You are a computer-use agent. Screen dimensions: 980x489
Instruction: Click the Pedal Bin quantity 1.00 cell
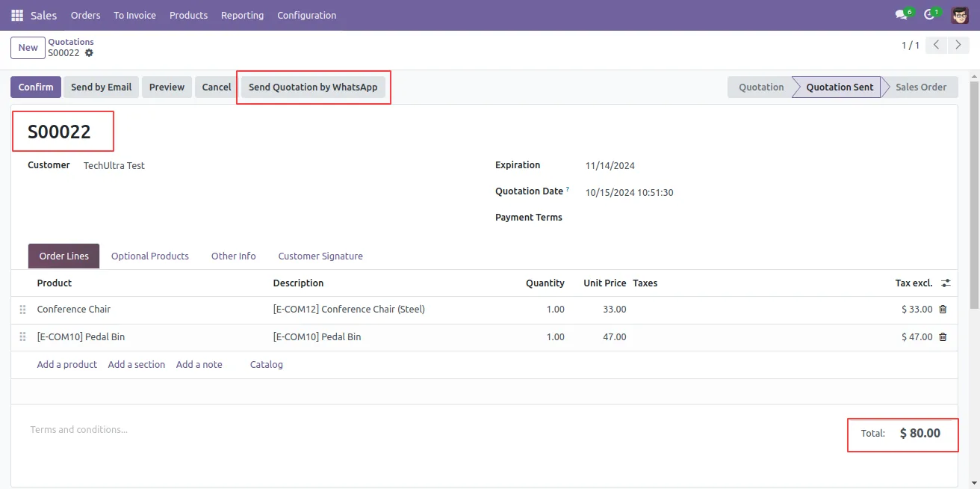coord(555,337)
